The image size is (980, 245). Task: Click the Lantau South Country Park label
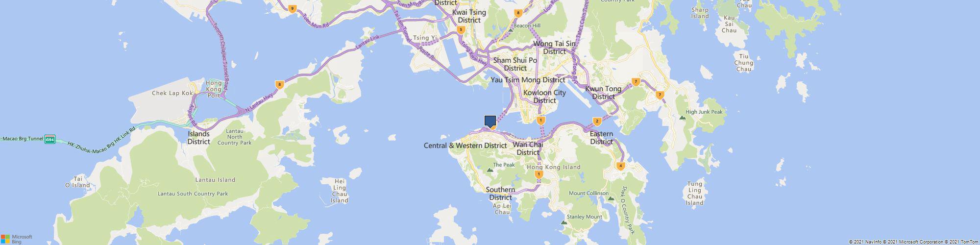coord(193,194)
